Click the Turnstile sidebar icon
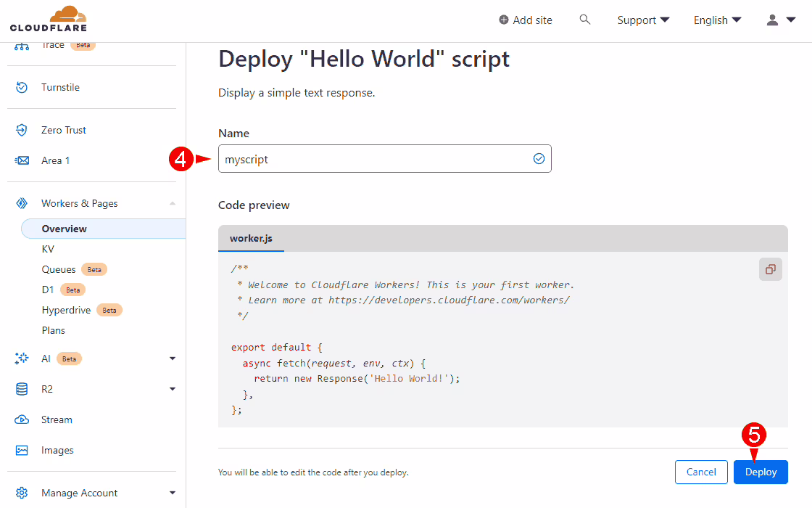812x508 pixels. click(x=22, y=87)
